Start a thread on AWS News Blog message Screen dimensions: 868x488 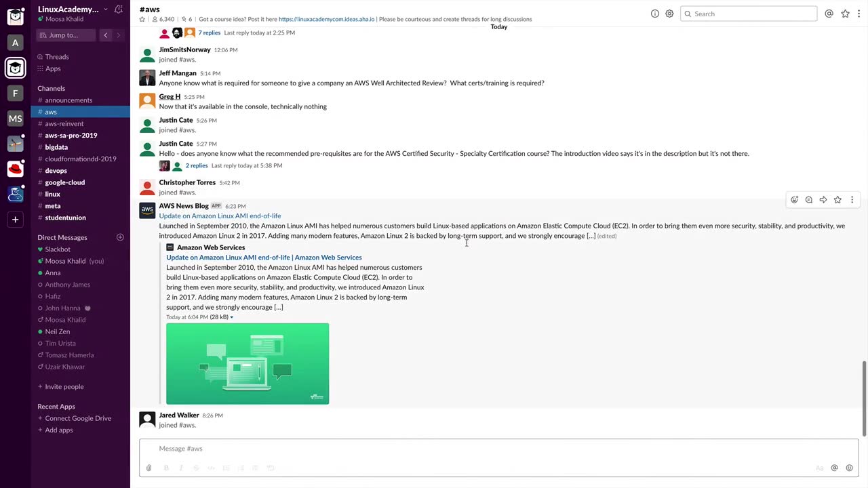click(809, 200)
